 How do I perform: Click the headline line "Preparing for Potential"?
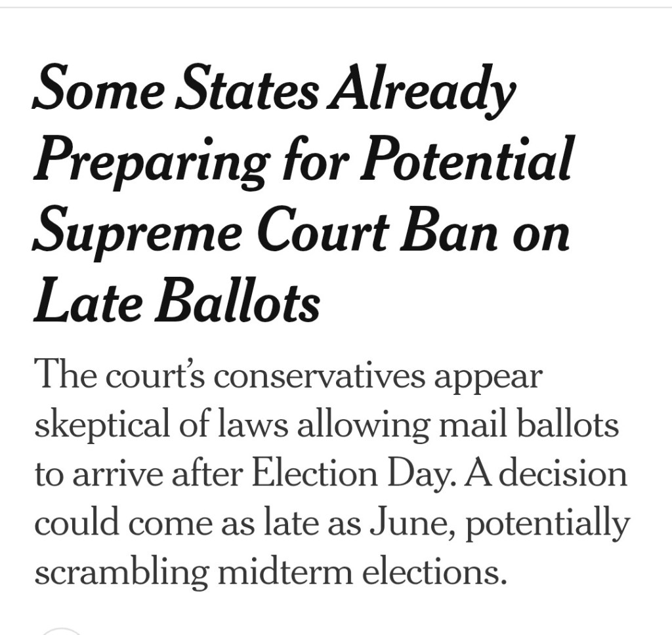pyautogui.click(x=304, y=160)
